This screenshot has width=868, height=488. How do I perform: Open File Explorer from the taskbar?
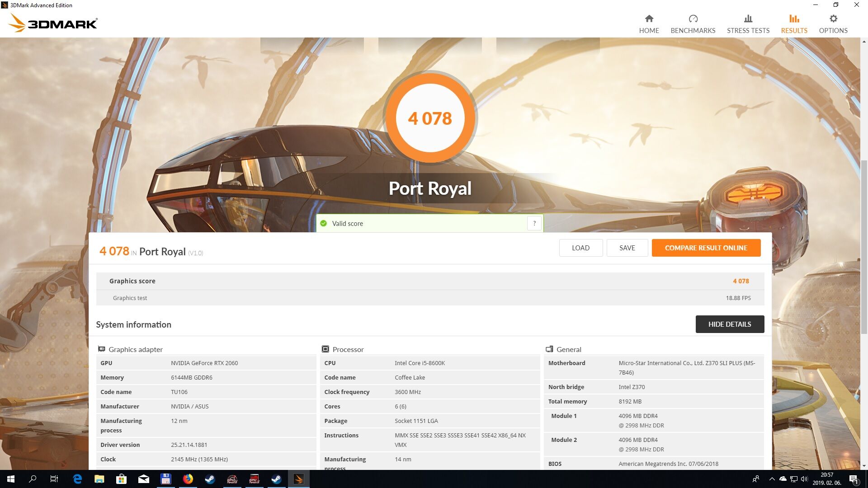[x=99, y=479]
